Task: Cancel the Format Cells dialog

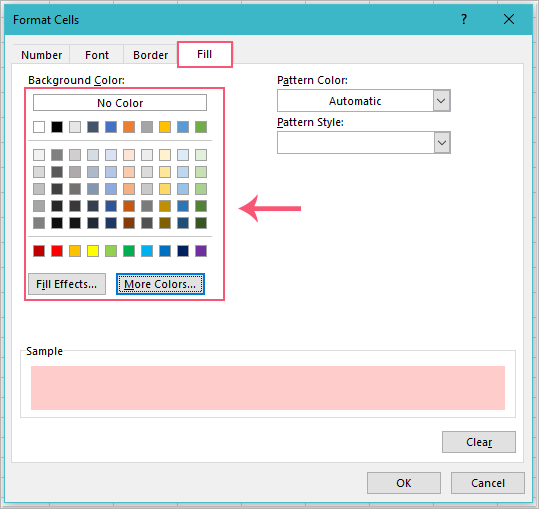Action: (x=488, y=483)
